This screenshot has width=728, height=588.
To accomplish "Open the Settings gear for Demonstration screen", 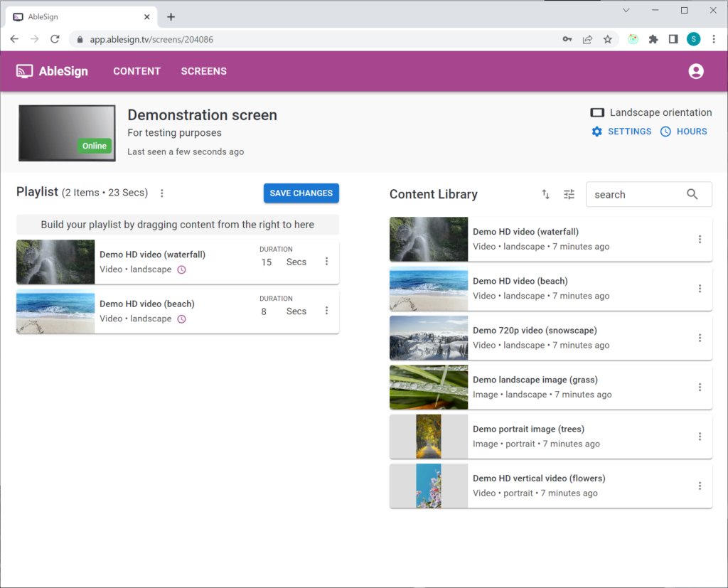I will [x=597, y=132].
